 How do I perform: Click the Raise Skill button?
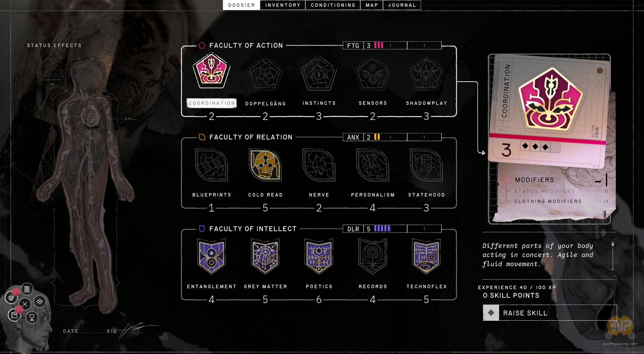[550, 313]
